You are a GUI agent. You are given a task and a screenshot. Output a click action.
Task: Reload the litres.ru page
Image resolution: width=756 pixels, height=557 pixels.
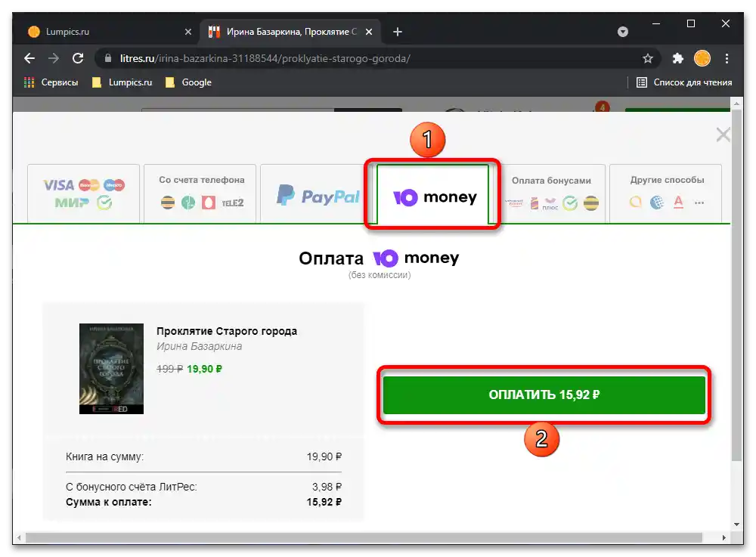tap(78, 58)
